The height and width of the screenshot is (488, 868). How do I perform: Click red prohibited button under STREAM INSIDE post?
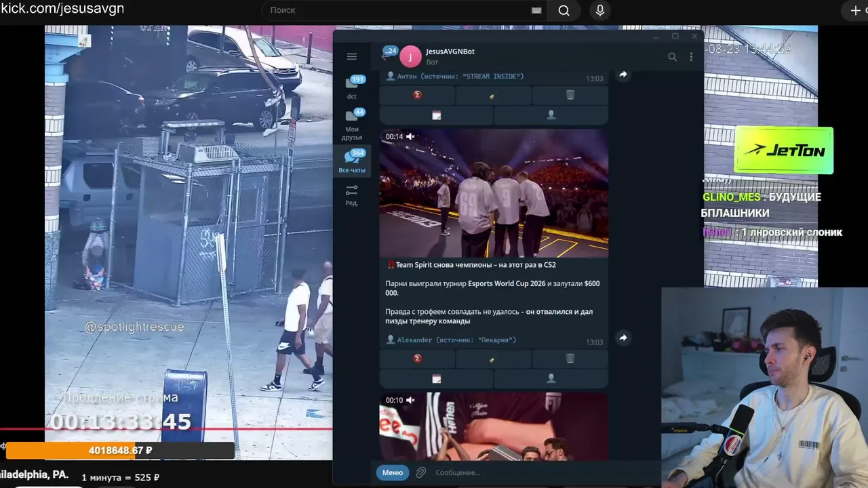coord(417,96)
